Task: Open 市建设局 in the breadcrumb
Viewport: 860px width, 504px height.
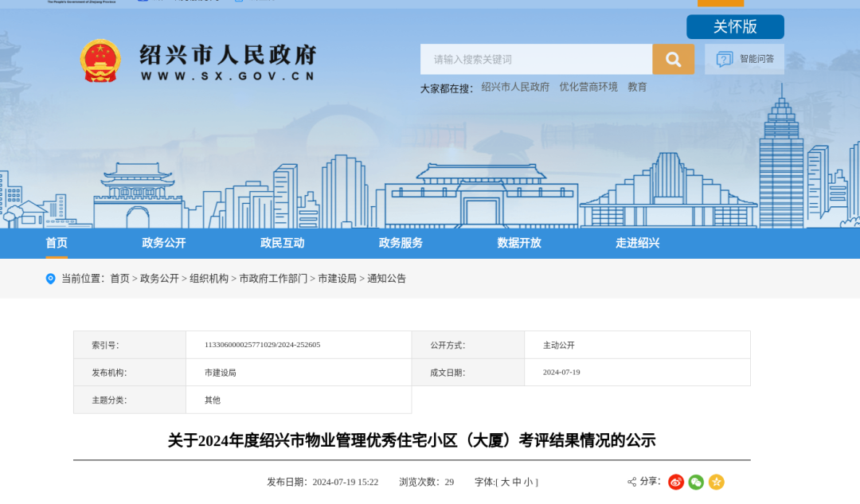Action: point(337,279)
